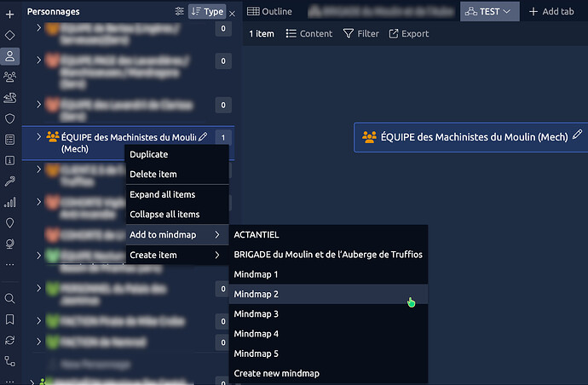Open the Filter button

point(360,34)
